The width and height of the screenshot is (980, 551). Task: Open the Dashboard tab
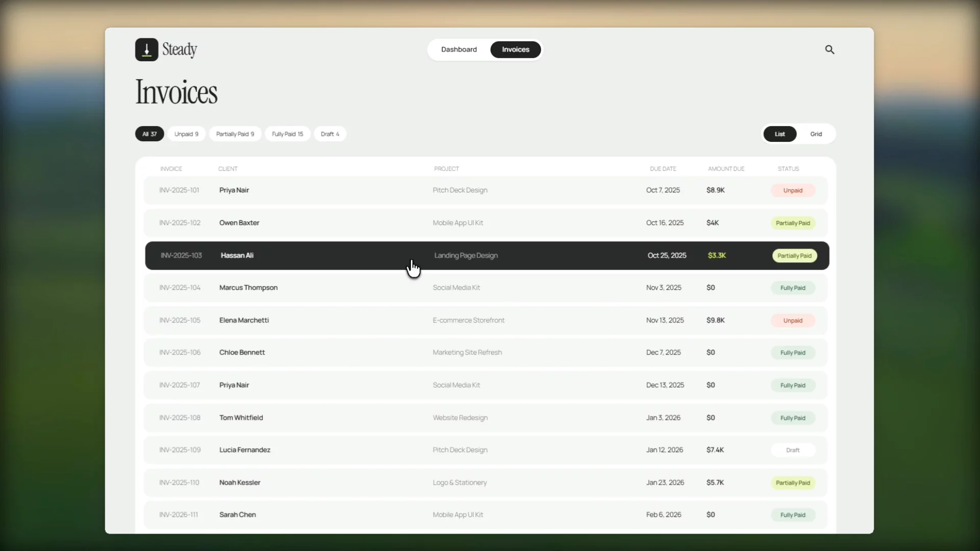click(459, 49)
